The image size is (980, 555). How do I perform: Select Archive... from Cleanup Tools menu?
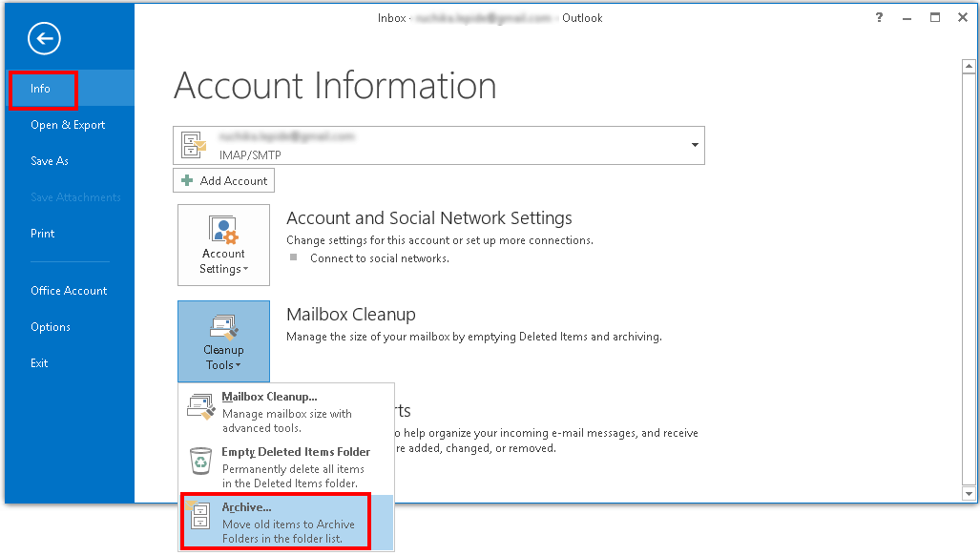(x=287, y=522)
